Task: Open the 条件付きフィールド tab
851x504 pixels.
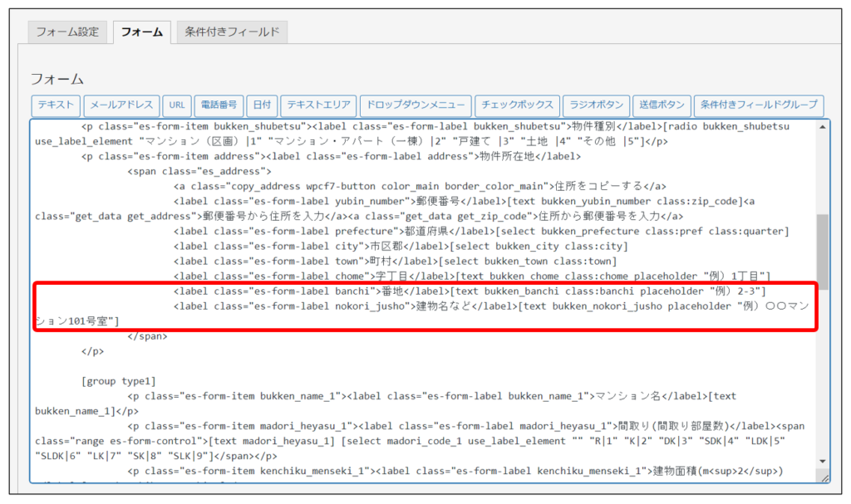Action: click(x=232, y=32)
